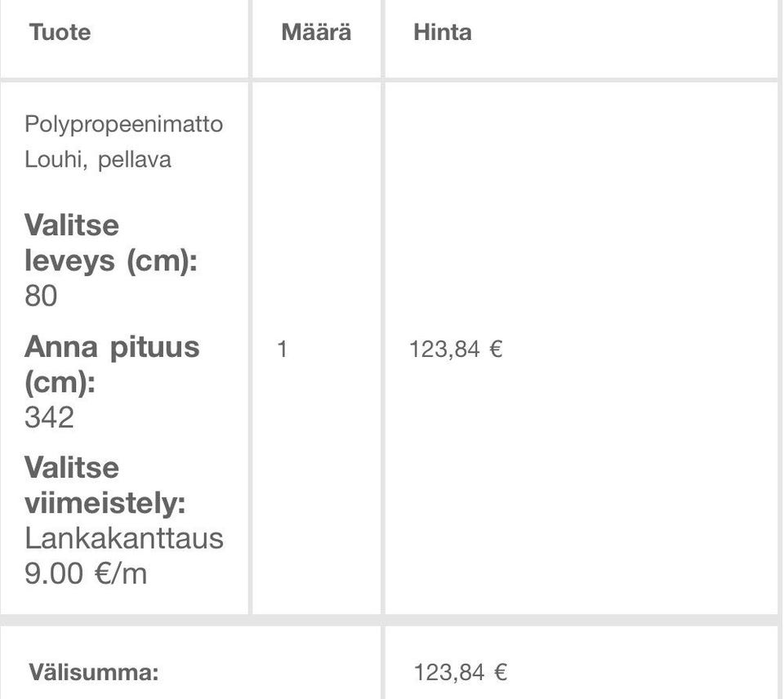Click the 9.00 €/m finishing price

[86, 573]
